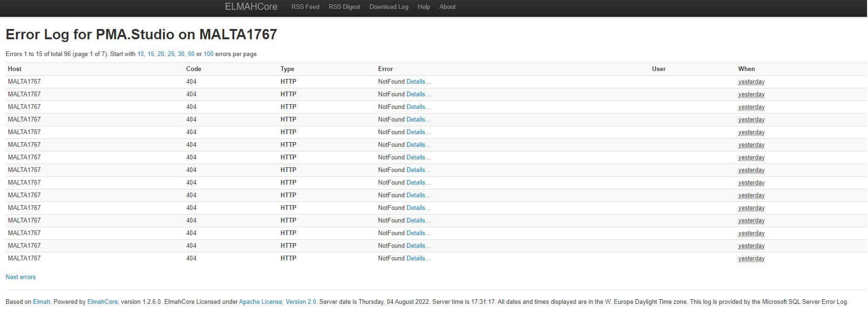Click the ELMAHCore brand title
This screenshot has height=316, width=868.
(x=251, y=7)
